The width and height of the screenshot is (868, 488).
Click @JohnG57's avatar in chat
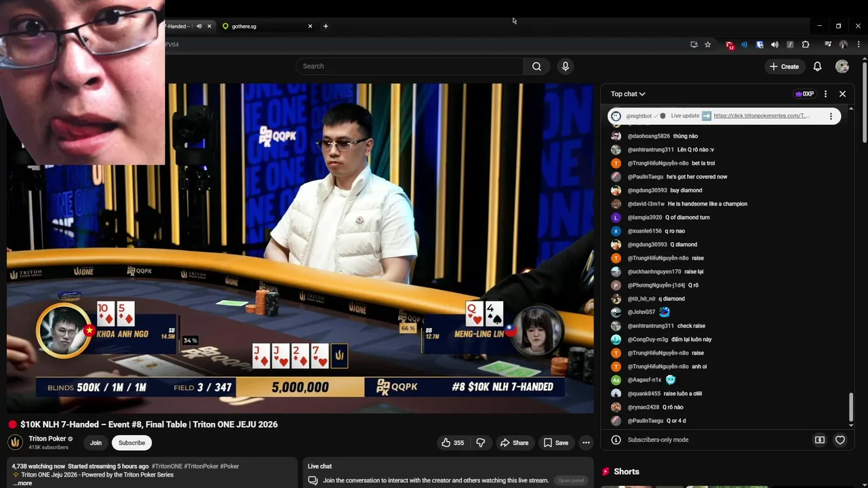(616, 312)
